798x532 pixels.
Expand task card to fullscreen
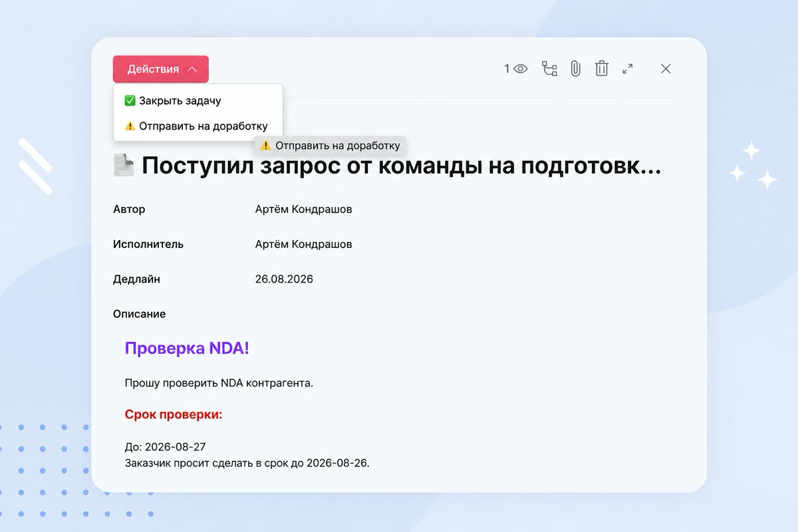(627, 68)
